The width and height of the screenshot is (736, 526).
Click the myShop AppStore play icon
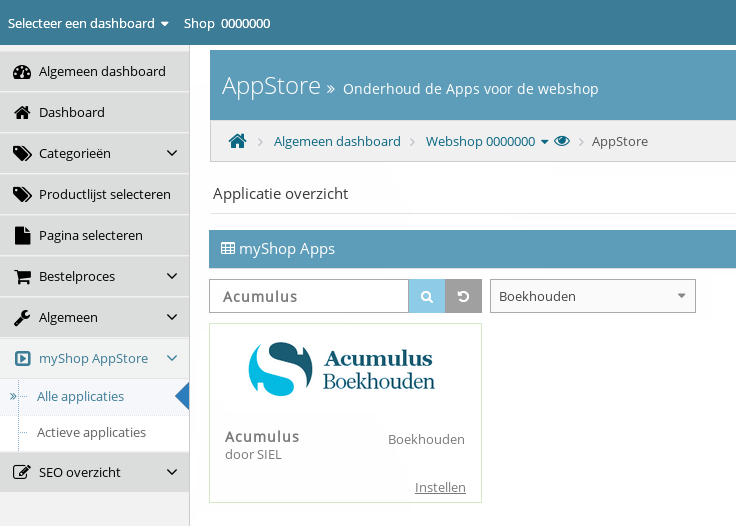click(23, 358)
